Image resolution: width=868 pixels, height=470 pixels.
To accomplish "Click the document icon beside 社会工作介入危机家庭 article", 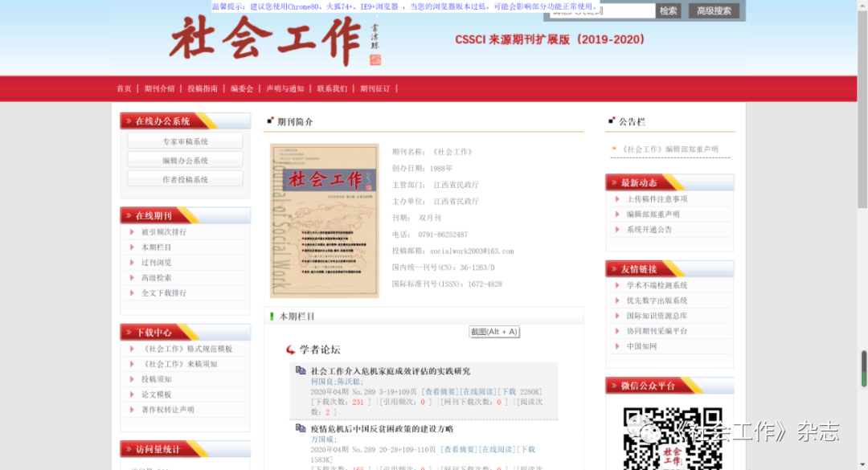I will tap(301, 370).
